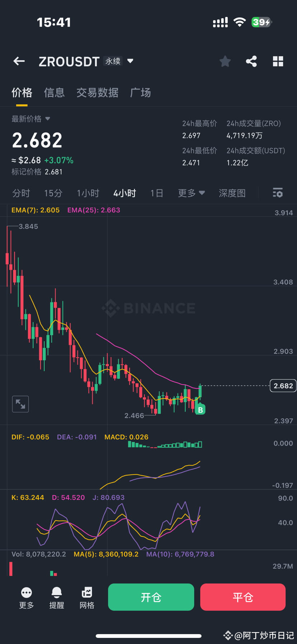Expand the candlestick chart to fullscreen

pyautogui.click(x=20, y=404)
